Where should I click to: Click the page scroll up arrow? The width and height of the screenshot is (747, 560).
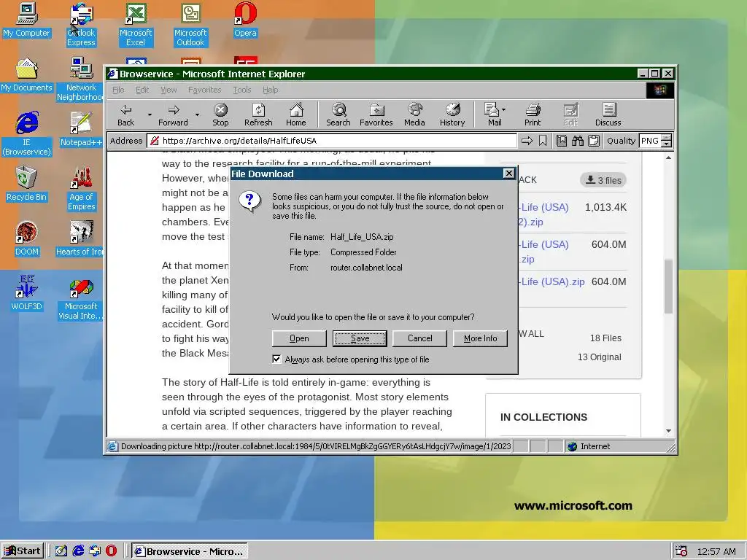click(668, 157)
